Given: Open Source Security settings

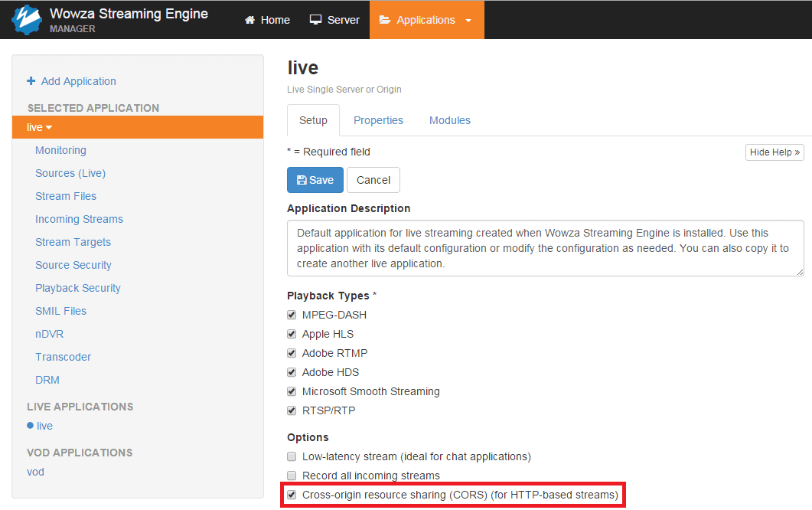Looking at the screenshot, I should coord(73,265).
